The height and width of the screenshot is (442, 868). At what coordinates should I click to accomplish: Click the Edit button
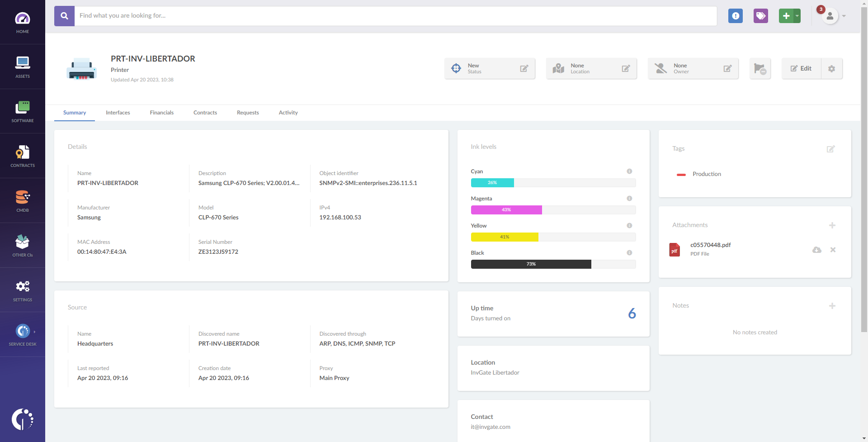pos(801,69)
